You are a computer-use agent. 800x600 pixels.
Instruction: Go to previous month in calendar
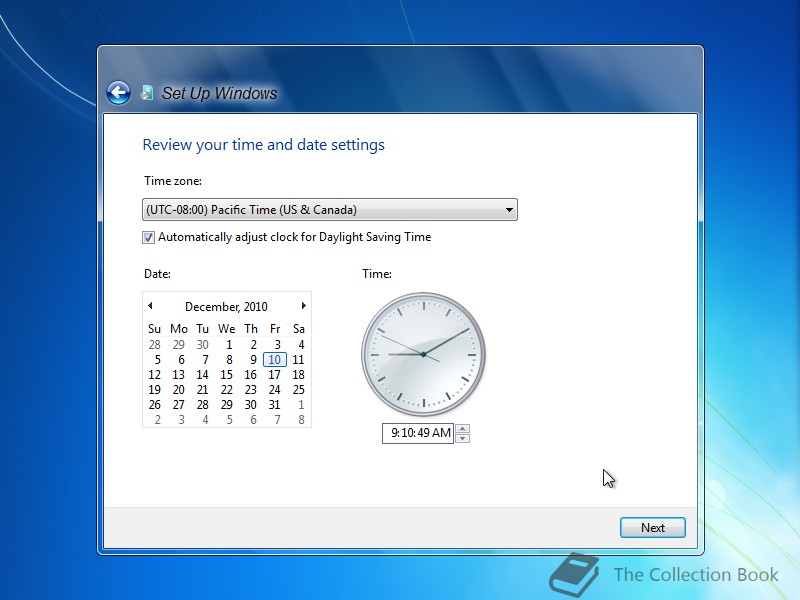coord(150,306)
